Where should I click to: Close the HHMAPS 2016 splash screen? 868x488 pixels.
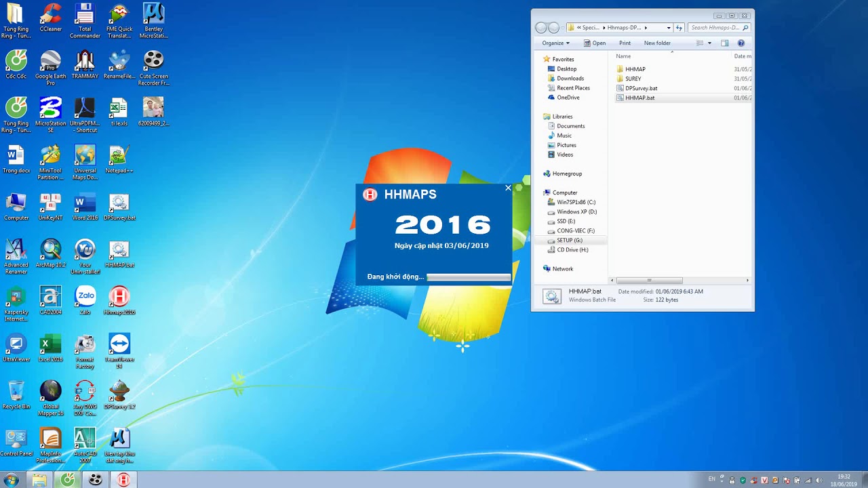(x=508, y=188)
